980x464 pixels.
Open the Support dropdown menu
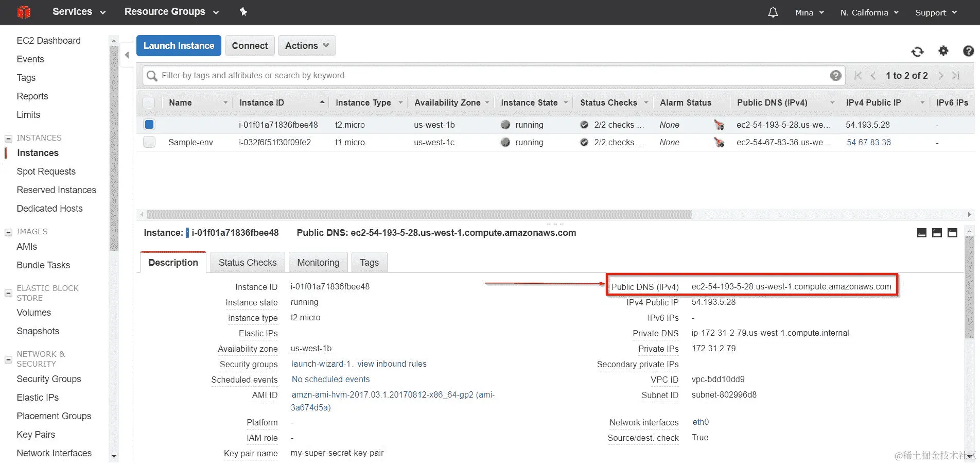pyautogui.click(x=936, y=12)
